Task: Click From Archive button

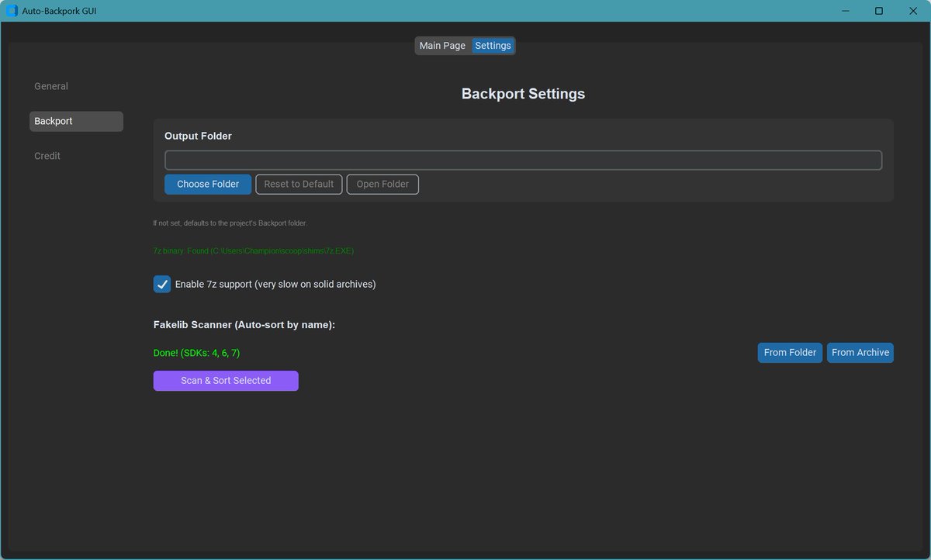Action: coord(860,352)
